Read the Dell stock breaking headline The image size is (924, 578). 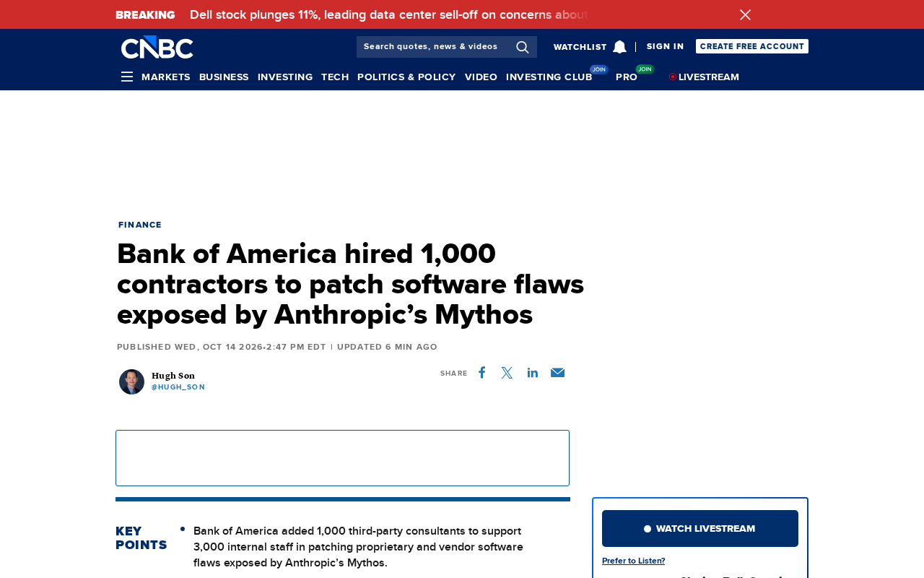coord(389,14)
